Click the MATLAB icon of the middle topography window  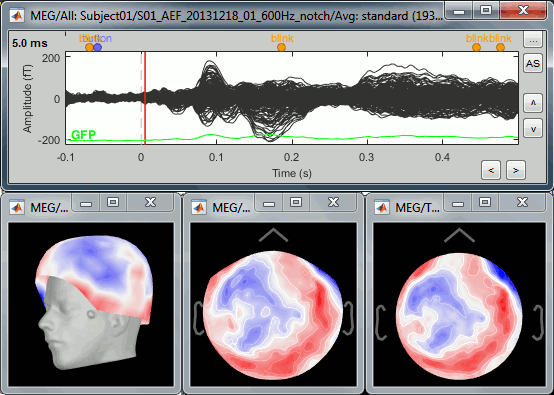[199, 207]
